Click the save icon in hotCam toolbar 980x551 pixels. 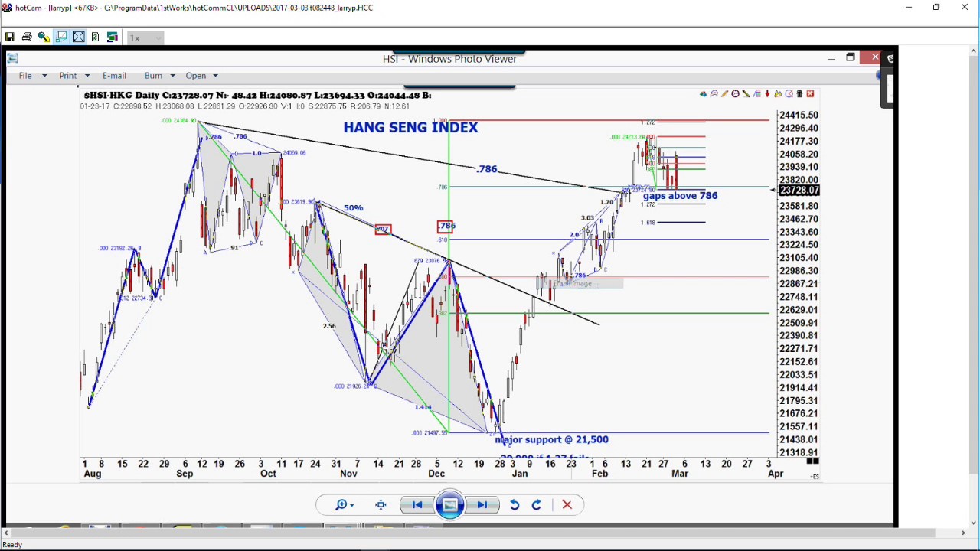[x=10, y=37]
